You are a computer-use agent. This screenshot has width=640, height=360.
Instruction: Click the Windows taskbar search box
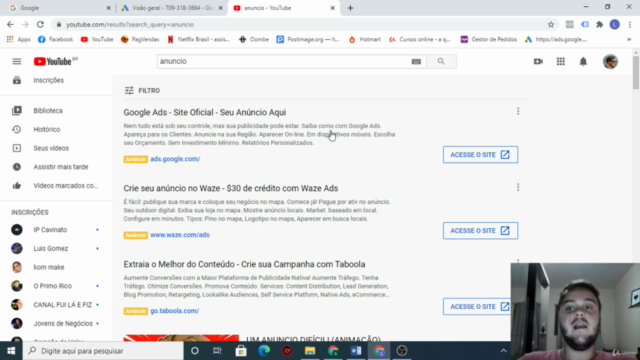tap(103, 351)
